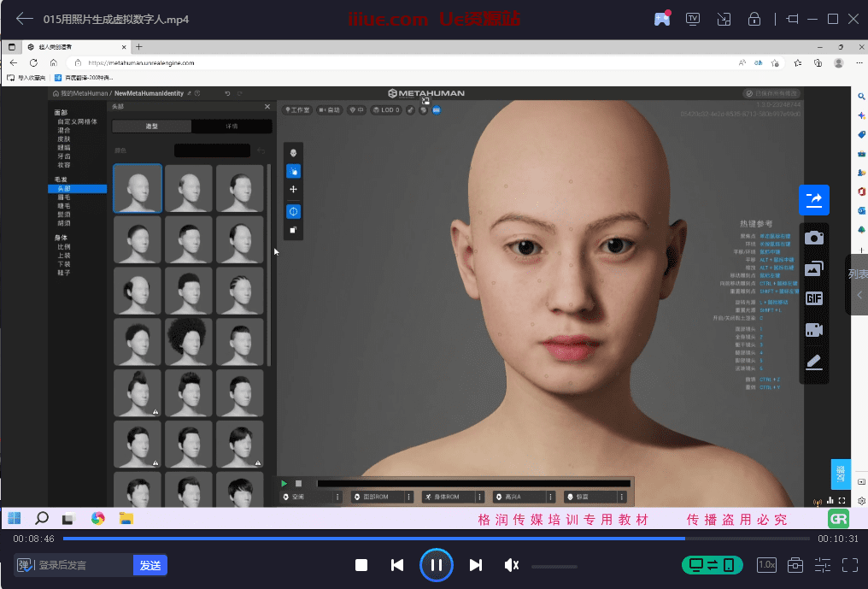Click the GIF capture icon
The height and width of the screenshot is (589, 868).
coord(814,298)
